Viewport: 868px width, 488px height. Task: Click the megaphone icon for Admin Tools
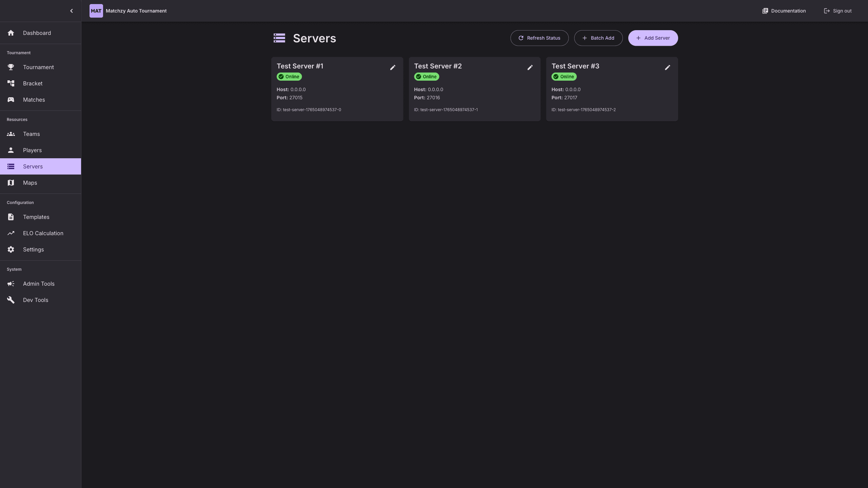point(11,284)
